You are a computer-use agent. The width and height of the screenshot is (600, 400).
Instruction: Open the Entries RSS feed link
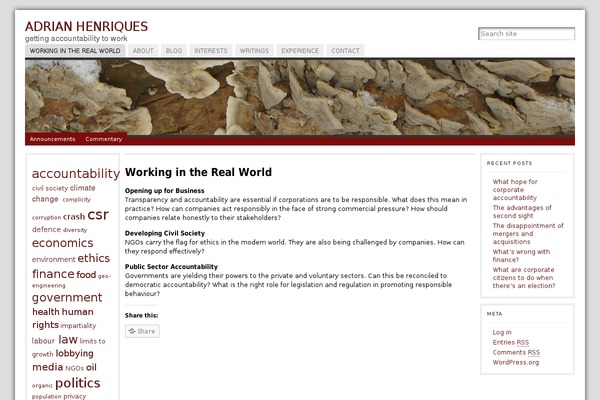click(x=510, y=343)
